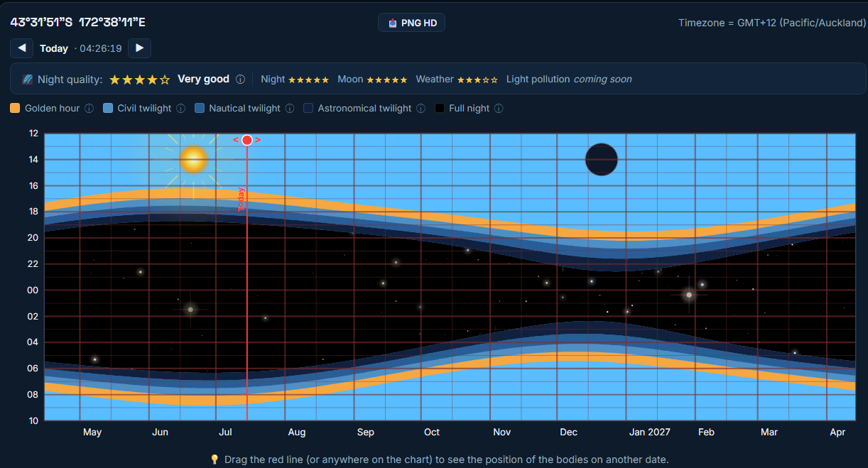This screenshot has width=868, height=468.
Task: Click the red Today marker handle
Action: (x=246, y=140)
